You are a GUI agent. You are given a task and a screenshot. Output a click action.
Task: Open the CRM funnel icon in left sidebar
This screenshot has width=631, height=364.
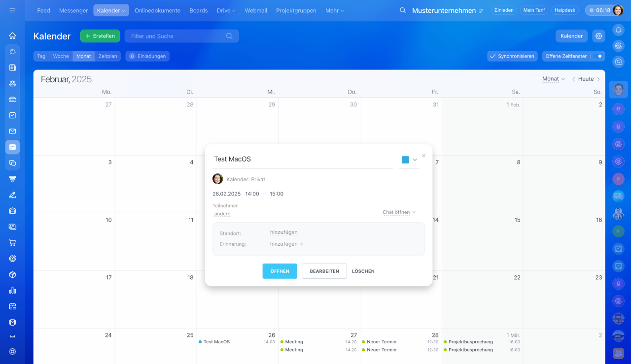12,179
